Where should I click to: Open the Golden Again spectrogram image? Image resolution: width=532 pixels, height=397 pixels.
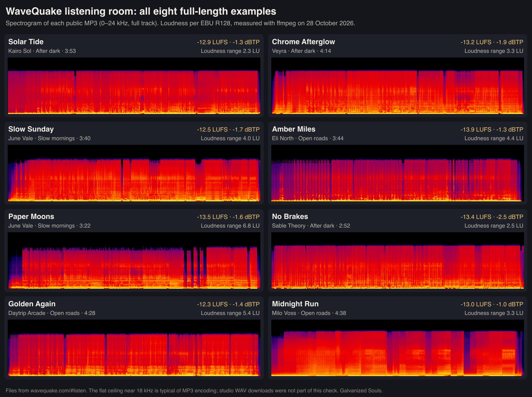[134, 348]
